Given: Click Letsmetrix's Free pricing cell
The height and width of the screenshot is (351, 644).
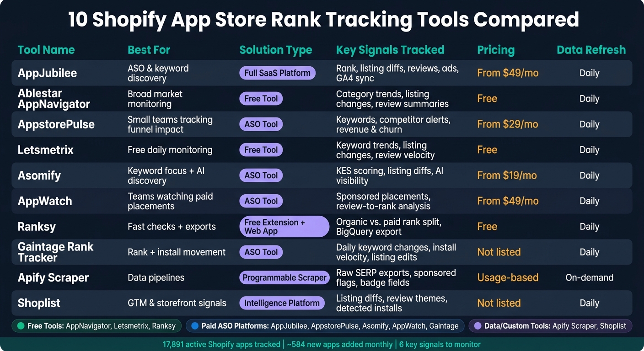Looking at the screenshot, I should pyautogui.click(x=487, y=150).
